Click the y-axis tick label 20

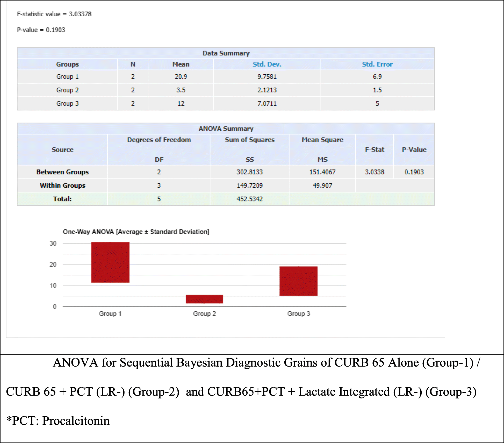53,265
